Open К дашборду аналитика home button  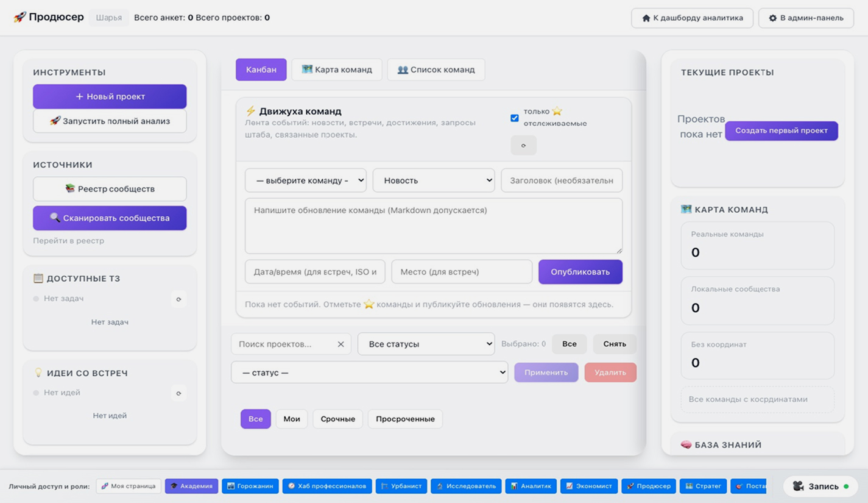tap(692, 18)
